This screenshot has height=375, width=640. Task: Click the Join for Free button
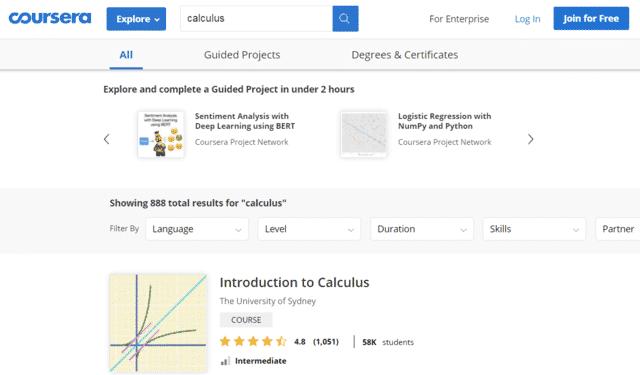(x=591, y=18)
